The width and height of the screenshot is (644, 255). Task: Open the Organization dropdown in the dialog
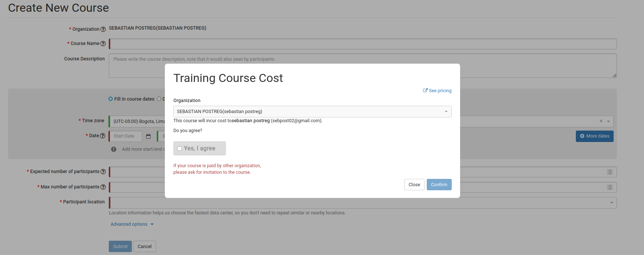(x=312, y=112)
